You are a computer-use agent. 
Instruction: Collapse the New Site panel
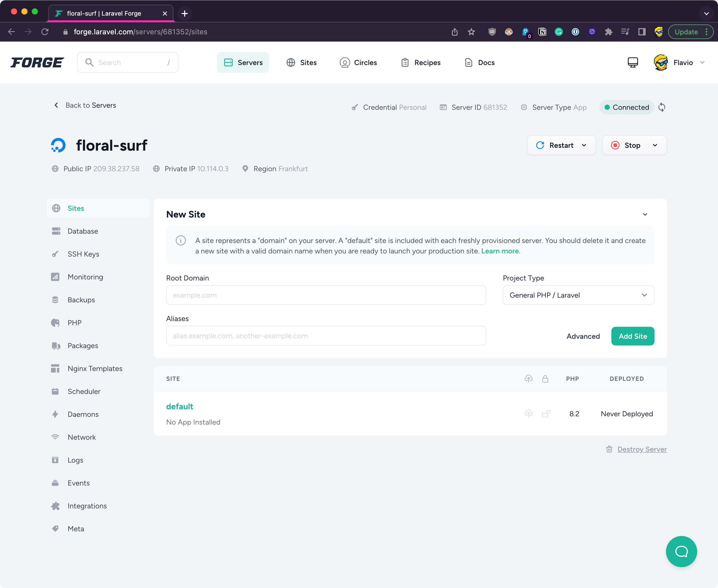coord(645,214)
